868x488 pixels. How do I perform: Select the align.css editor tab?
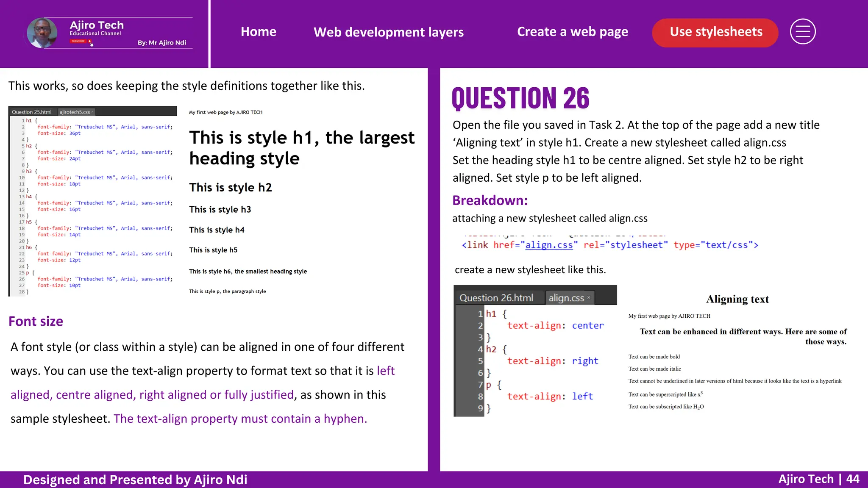tap(566, 298)
